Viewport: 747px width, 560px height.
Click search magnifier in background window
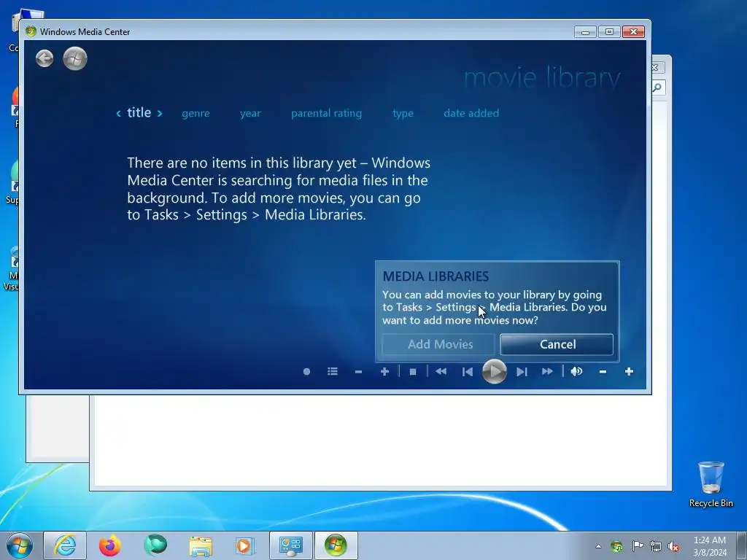pyautogui.click(x=658, y=87)
